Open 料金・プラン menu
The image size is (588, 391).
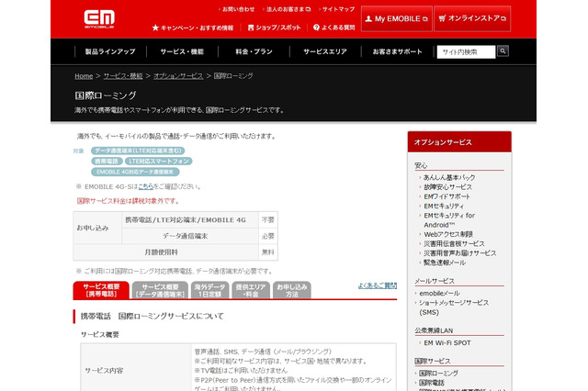(x=254, y=51)
